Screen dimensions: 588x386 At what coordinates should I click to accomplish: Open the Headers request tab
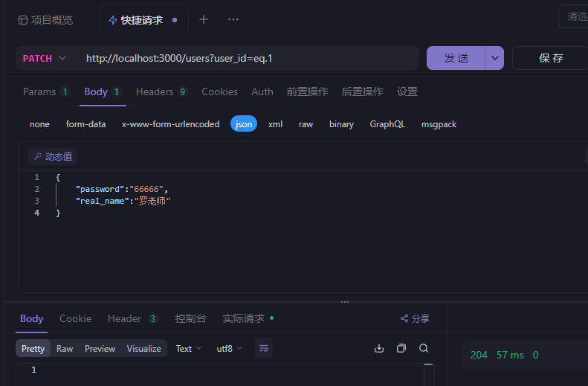tap(161, 92)
